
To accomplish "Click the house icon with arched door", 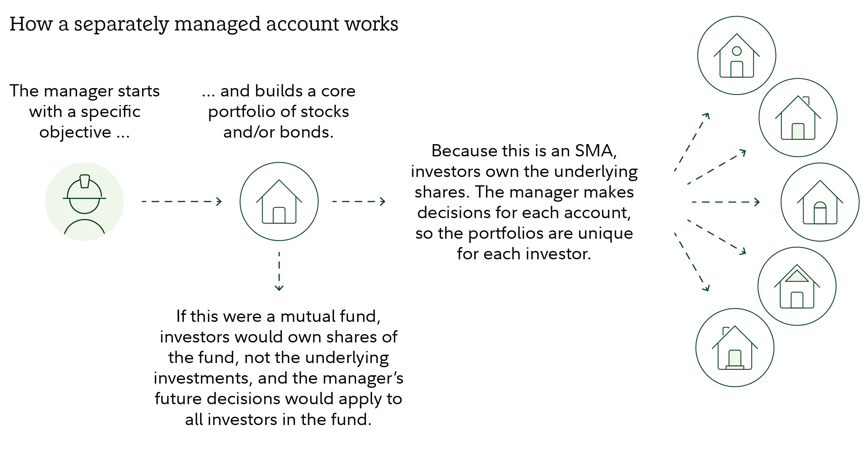I will pyautogui.click(x=820, y=202).
